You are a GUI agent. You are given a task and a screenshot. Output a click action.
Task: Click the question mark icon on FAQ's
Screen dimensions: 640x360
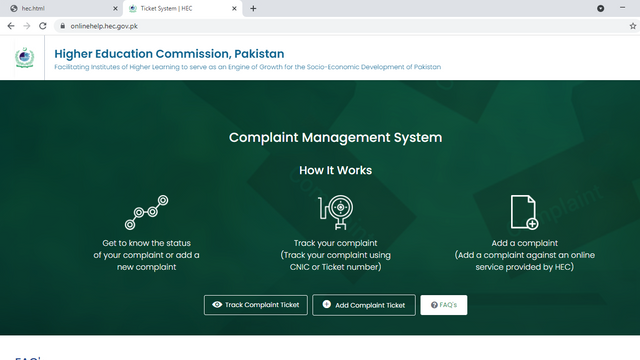[434, 305]
